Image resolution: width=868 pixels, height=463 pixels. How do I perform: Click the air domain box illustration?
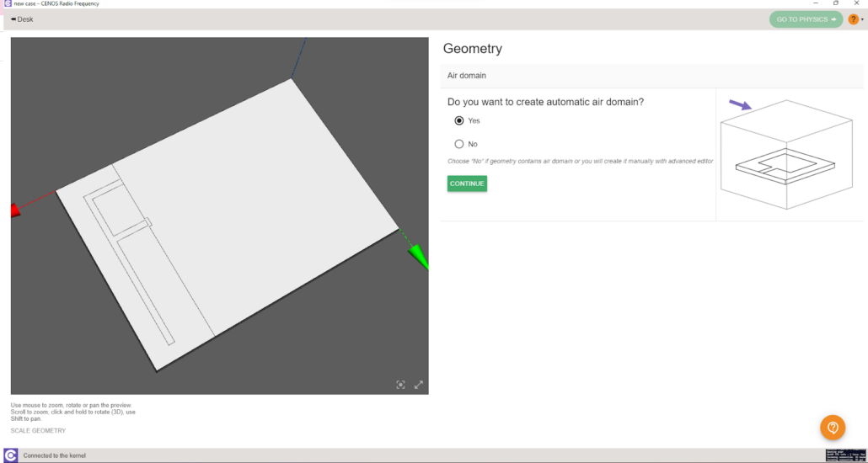pyautogui.click(x=785, y=155)
